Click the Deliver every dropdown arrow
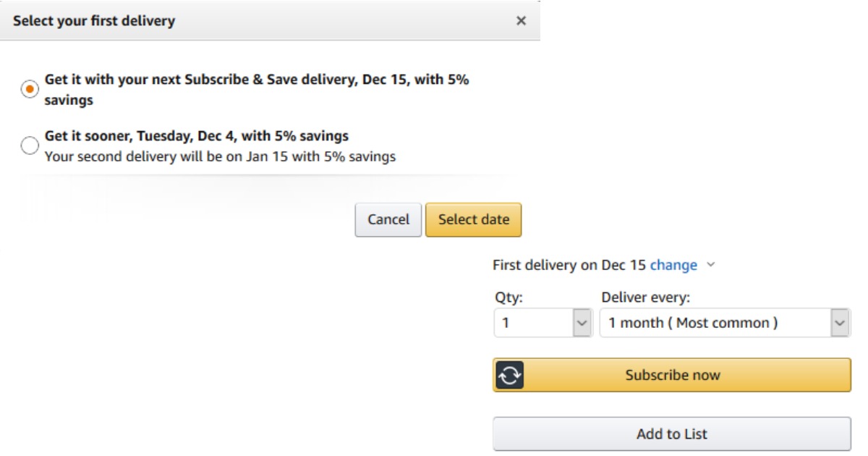Screen dimensions: 868x456 tap(839, 323)
